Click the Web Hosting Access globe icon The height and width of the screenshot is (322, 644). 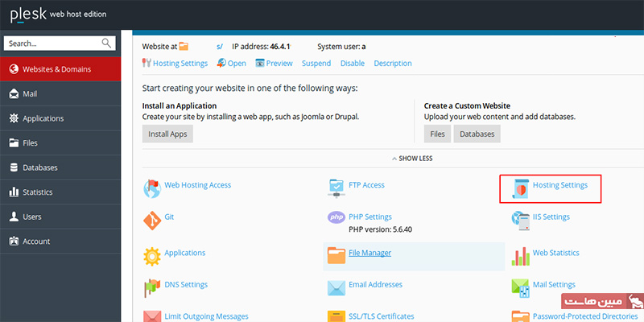pyautogui.click(x=151, y=188)
